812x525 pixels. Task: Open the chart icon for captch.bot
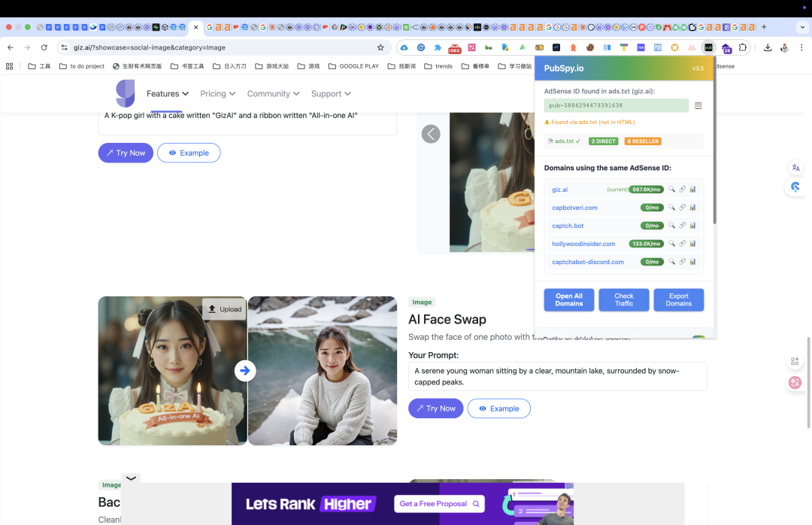click(693, 226)
